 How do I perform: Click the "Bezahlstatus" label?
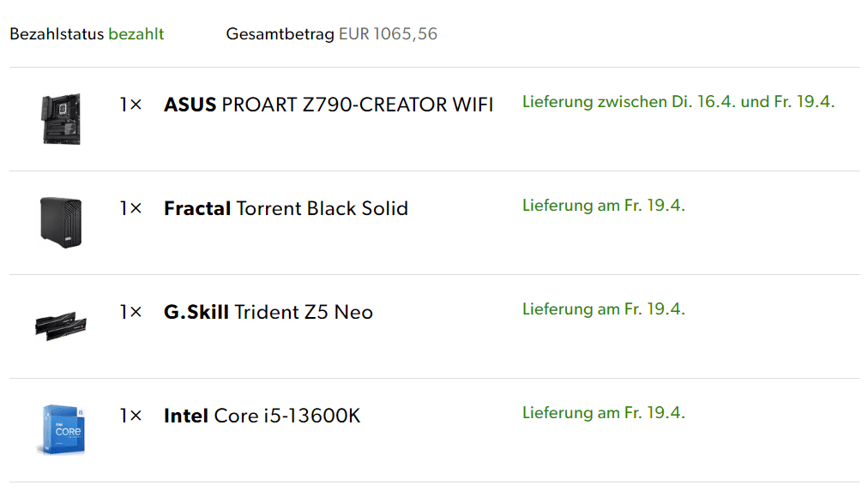57,34
